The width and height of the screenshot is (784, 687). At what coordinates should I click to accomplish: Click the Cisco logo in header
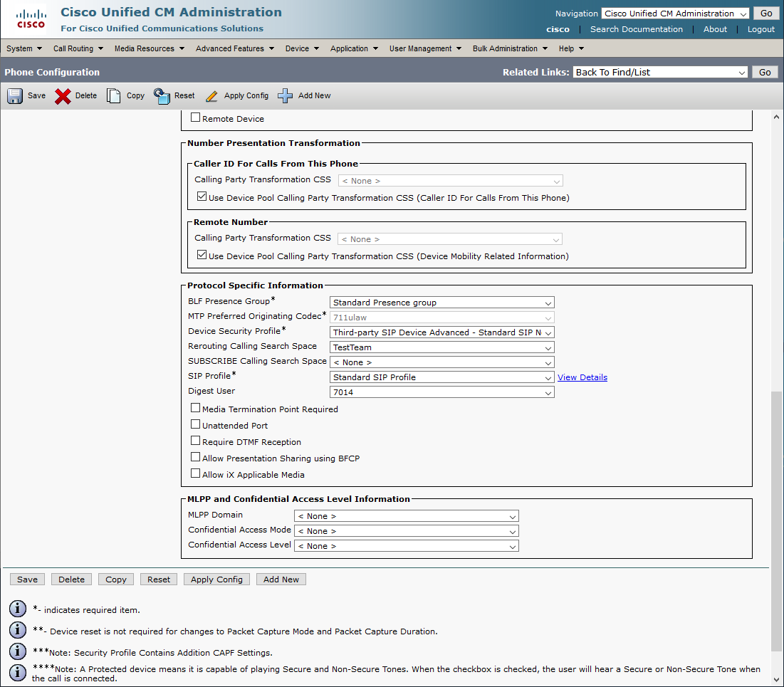[31, 19]
